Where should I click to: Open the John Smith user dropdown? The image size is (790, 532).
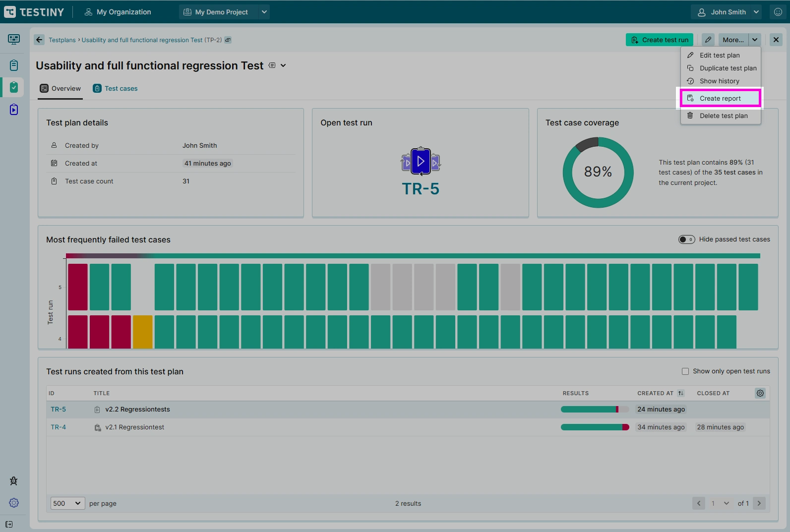click(728, 12)
